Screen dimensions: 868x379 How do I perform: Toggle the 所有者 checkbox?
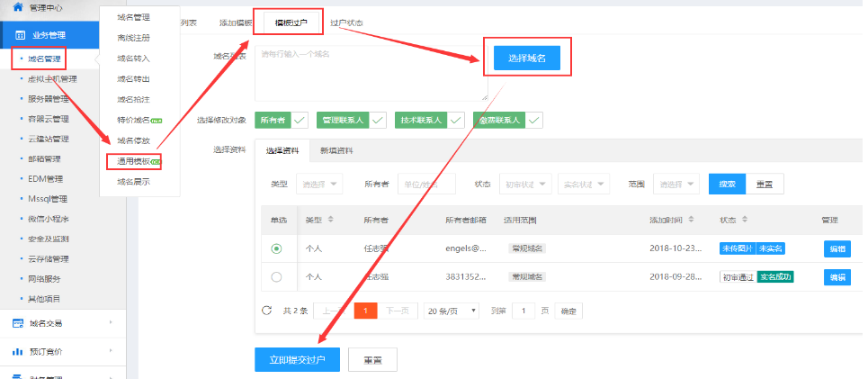(300, 119)
